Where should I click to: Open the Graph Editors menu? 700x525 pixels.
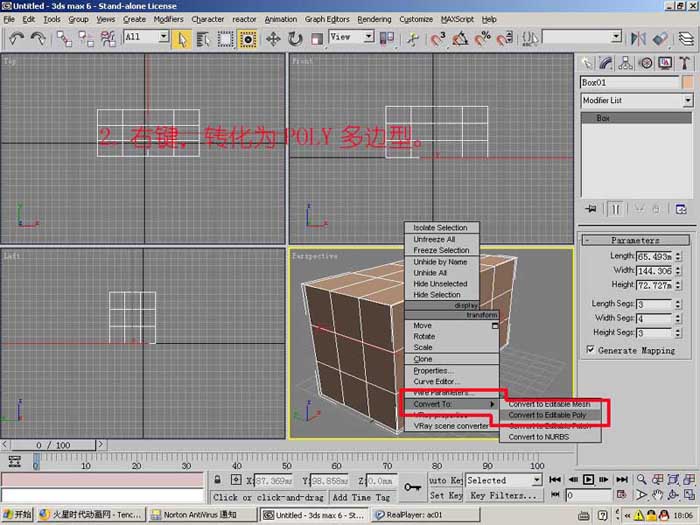(x=327, y=19)
